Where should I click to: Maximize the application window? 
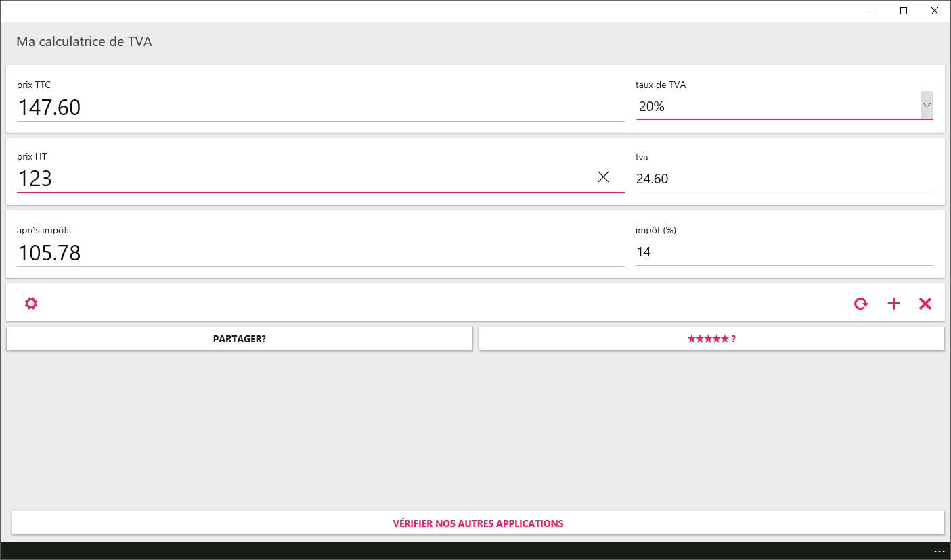(x=904, y=11)
